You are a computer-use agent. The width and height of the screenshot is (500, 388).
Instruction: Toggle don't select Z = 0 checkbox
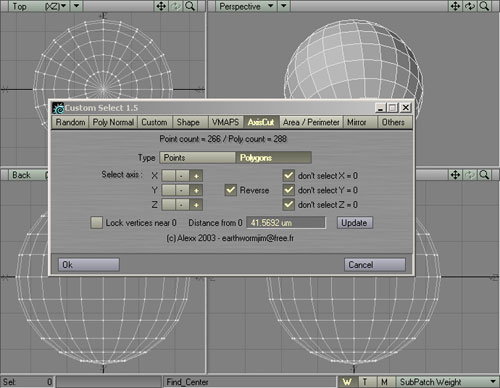(x=289, y=205)
